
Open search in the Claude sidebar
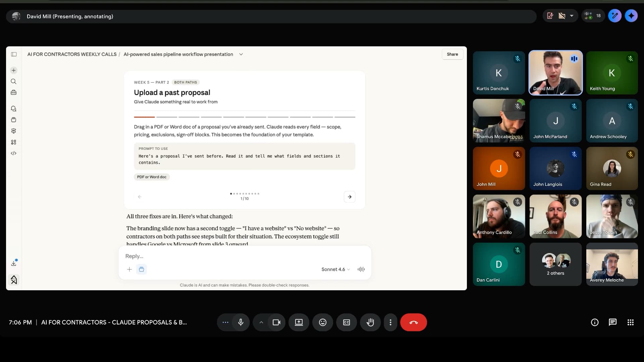pyautogui.click(x=13, y=81)
